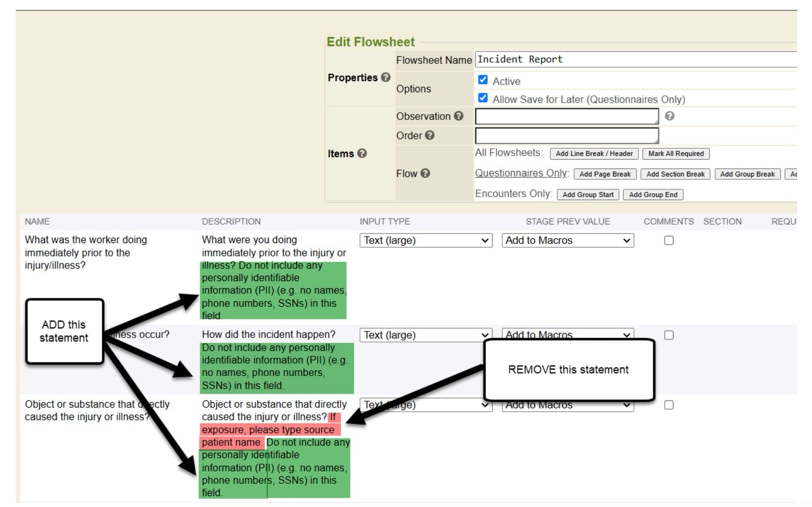812x507 pixels.
Task: Click the Add Section Break button
Action: (675, 174)
